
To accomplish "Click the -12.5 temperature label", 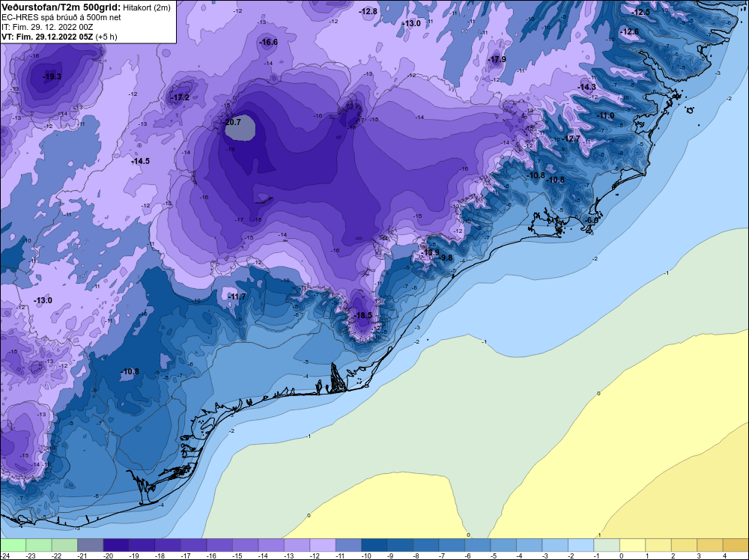I will (x=641, y=12).
